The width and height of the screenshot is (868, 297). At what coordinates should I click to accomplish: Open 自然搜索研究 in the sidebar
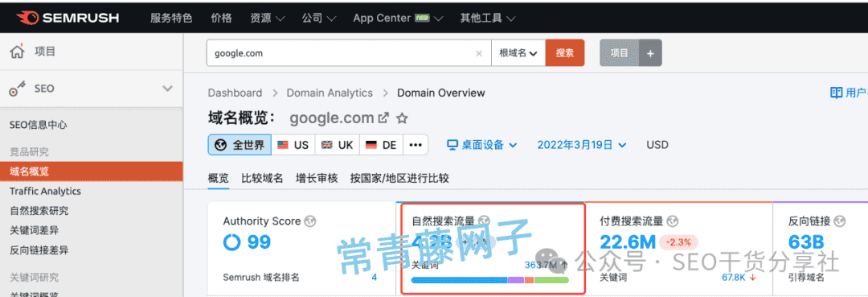coord(39,211)
